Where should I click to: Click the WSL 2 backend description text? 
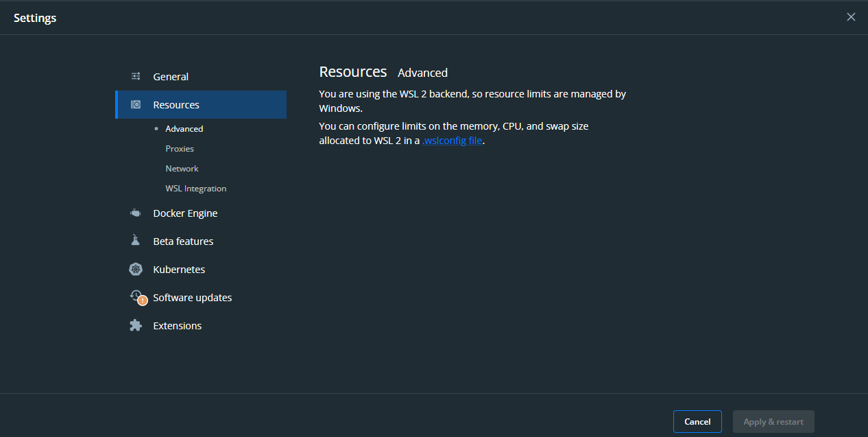(x=472, y=101)
